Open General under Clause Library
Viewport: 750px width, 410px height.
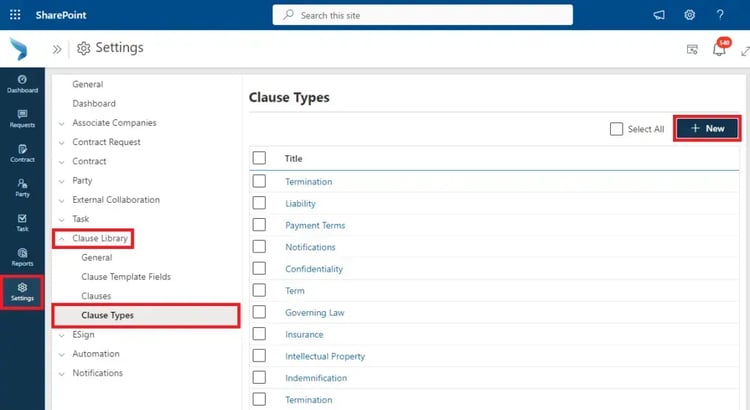coord(97,257)
